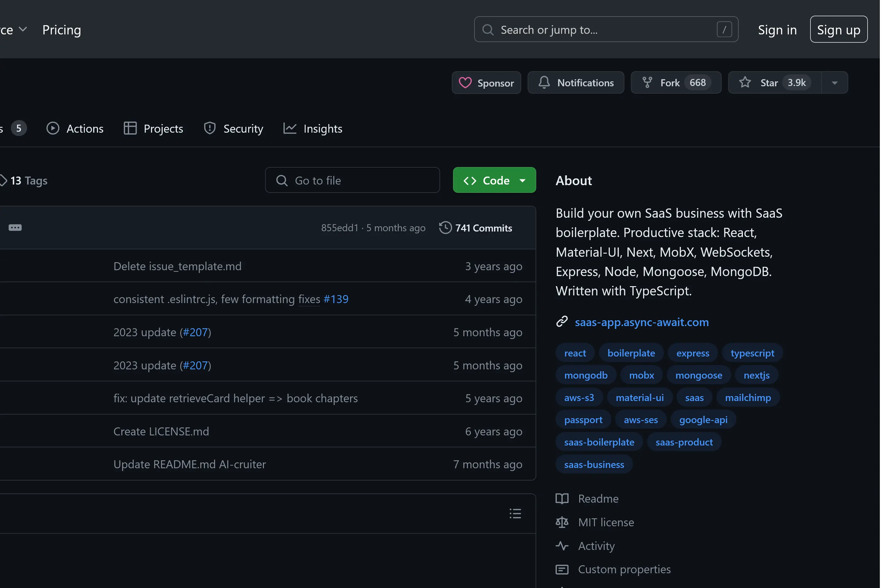Open the Update README.md AI-cruiter commit
The image size is (882, 588).
pos(189,464)
